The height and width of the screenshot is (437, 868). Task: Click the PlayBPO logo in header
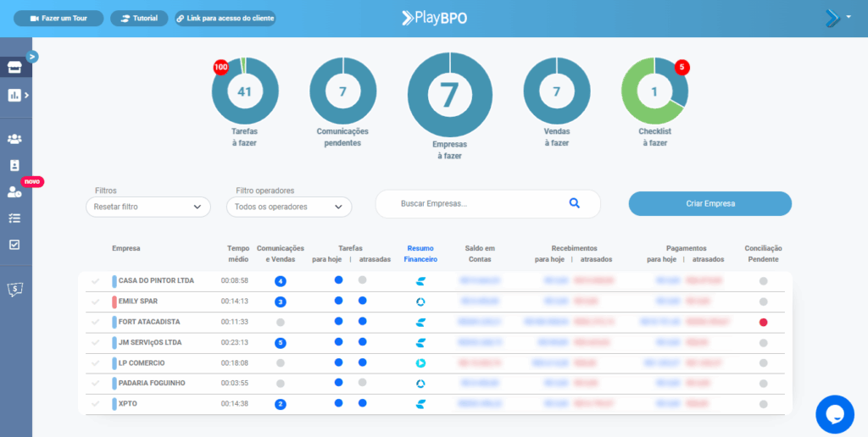point(434,18)
